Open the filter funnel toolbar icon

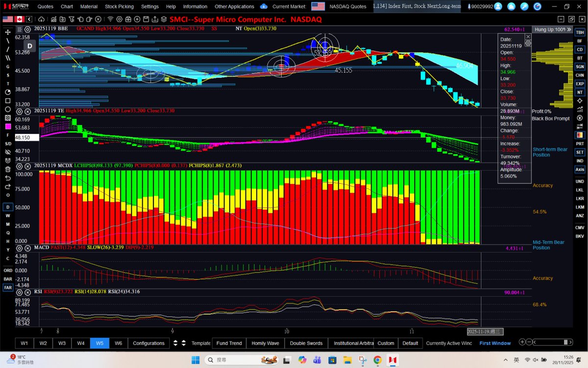tap(71, 19)
